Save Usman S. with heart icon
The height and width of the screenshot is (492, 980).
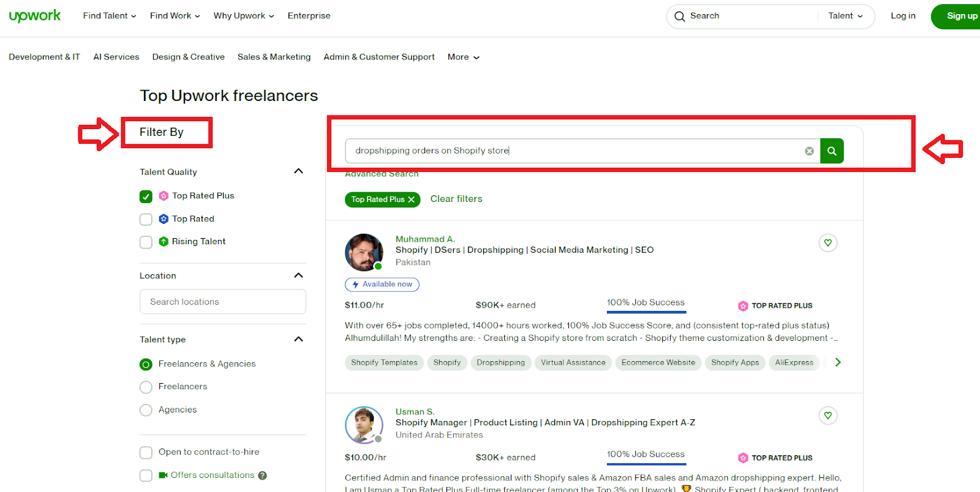pos(828,416)
